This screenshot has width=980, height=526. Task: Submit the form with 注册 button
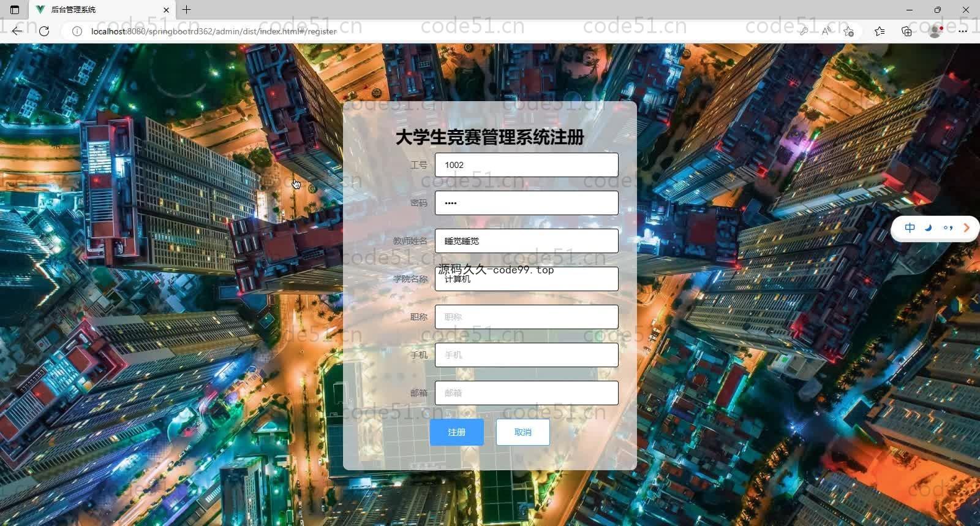[x=457, y=432]
